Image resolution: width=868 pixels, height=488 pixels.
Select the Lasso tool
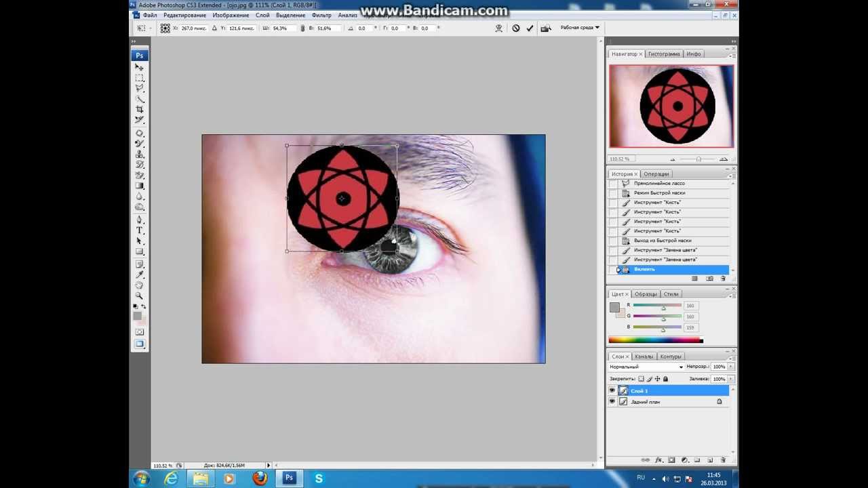(140, 88)
